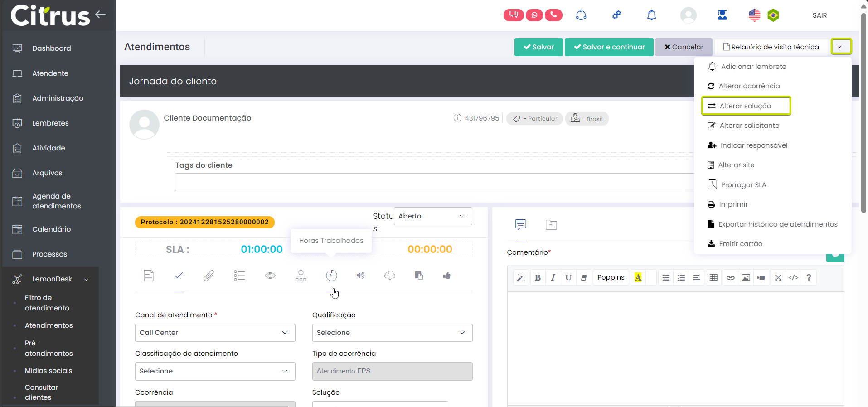
Task: Select Alterar solução from menu
Action: coord(746,106)
